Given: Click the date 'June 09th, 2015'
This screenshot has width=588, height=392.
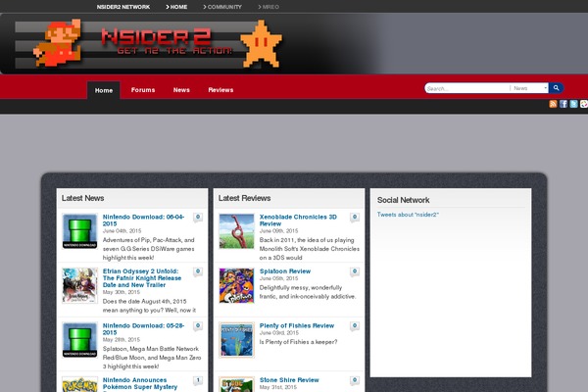Looking at the screenshot, I should 278,230.
